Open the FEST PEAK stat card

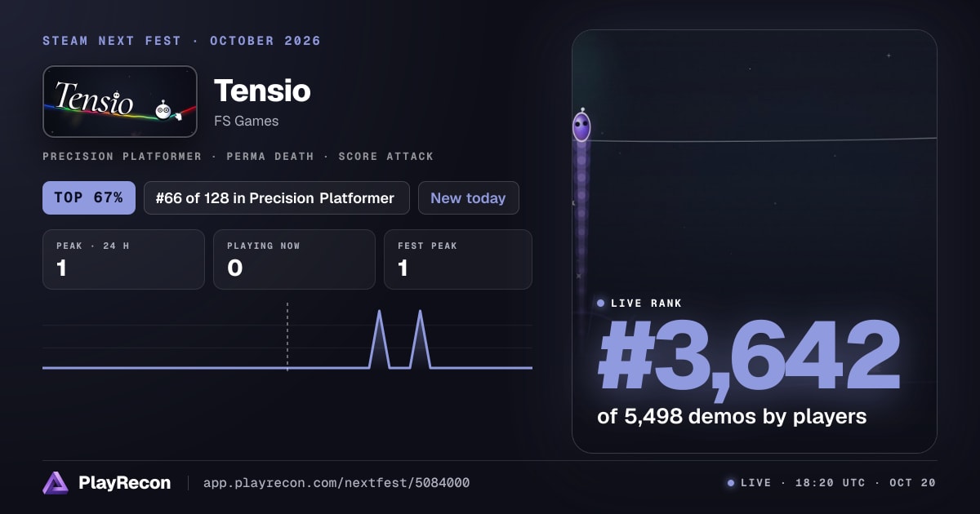[x=458, y=259]
